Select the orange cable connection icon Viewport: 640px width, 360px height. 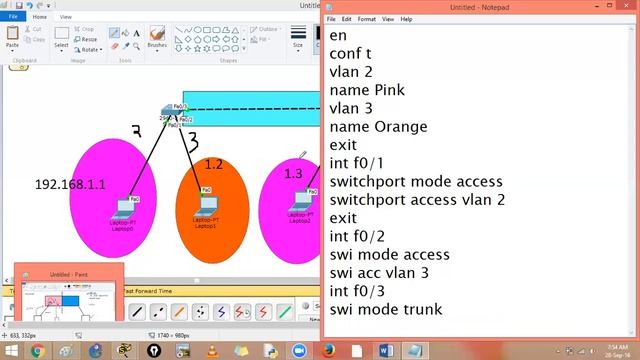click(179, 312)
